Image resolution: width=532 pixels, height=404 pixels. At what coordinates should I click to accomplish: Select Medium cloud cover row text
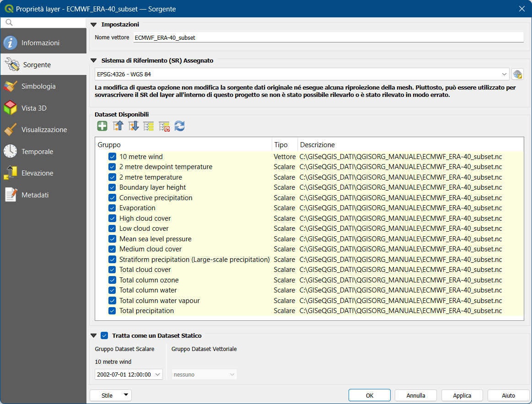click(x=150, y=249)
